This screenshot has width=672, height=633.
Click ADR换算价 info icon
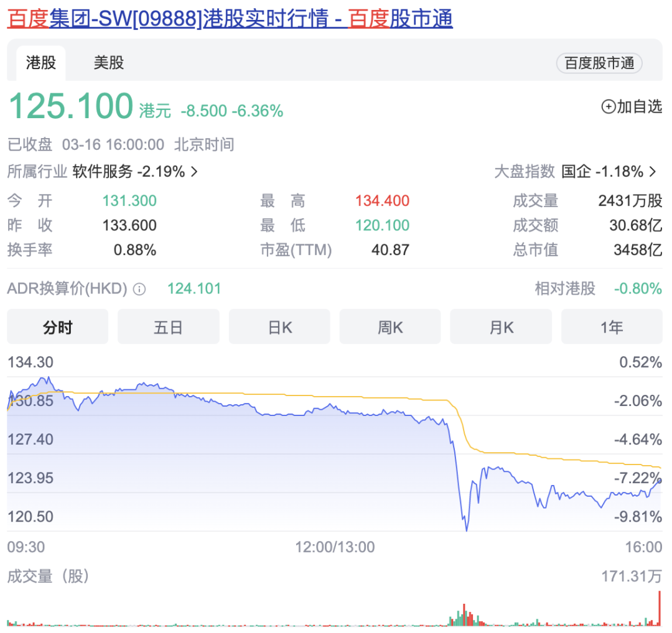coord(139,290)
